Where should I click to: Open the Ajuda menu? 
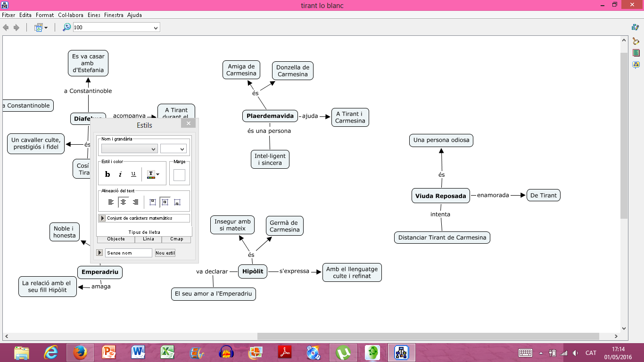click(x=135, y=15)
